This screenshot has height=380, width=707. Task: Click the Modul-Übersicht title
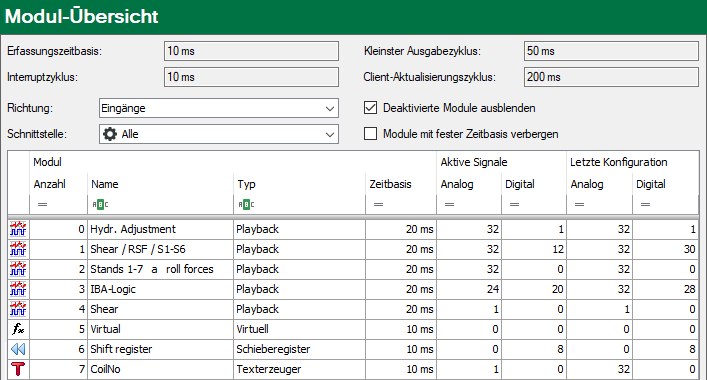82,17
